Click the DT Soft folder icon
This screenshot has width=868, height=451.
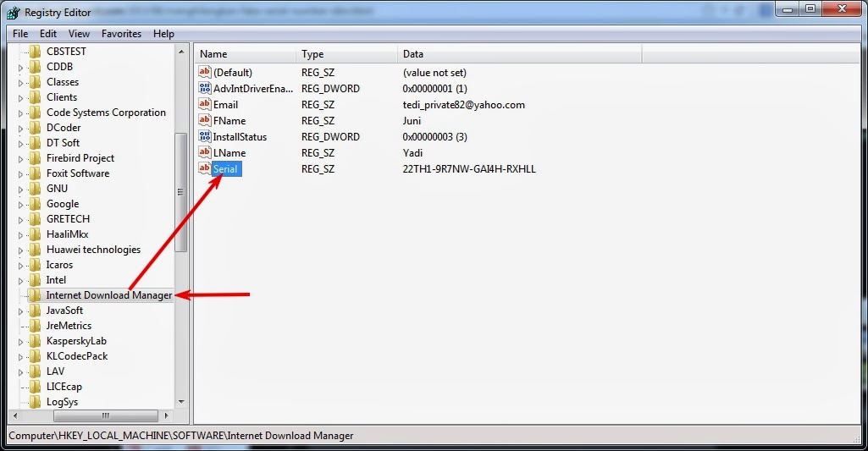pyautogui.click(x=35, y=143)
